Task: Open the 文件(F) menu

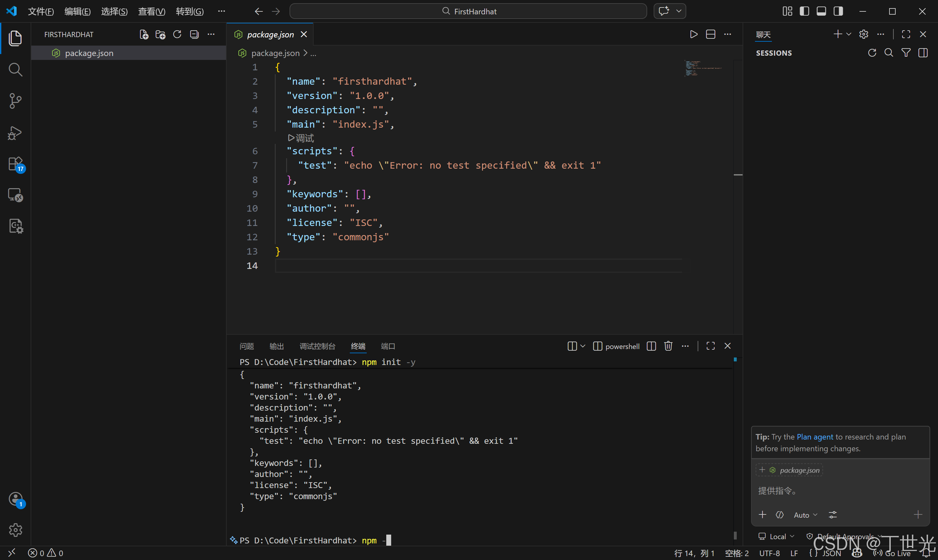Action: click(x=41, y=11)
